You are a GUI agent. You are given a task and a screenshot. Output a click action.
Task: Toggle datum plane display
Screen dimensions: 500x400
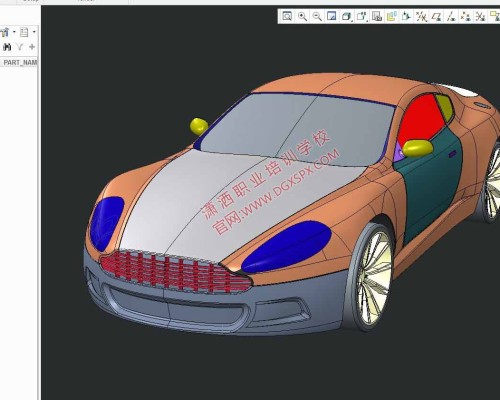(436, 16)
